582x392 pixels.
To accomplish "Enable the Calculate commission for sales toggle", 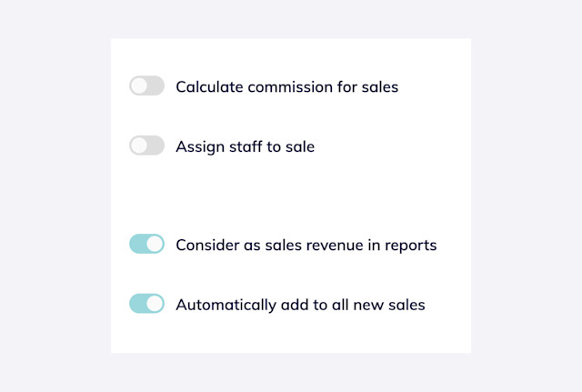I will point(146,85).
